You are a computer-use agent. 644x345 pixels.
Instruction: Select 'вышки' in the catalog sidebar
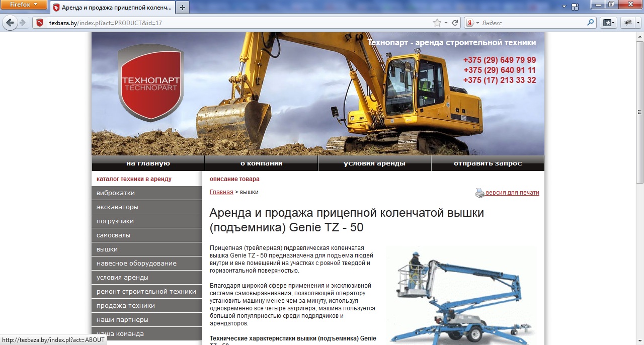click(147, 249)
